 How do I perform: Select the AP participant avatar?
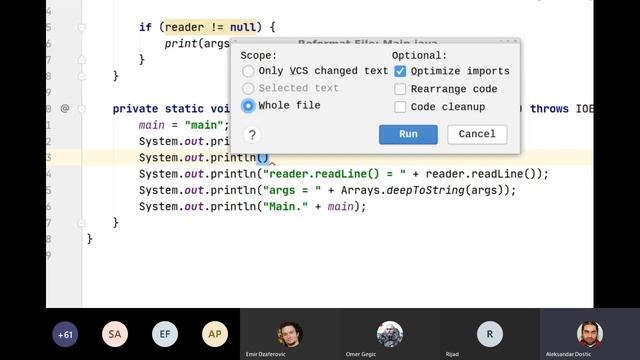[x=215, y=334]
